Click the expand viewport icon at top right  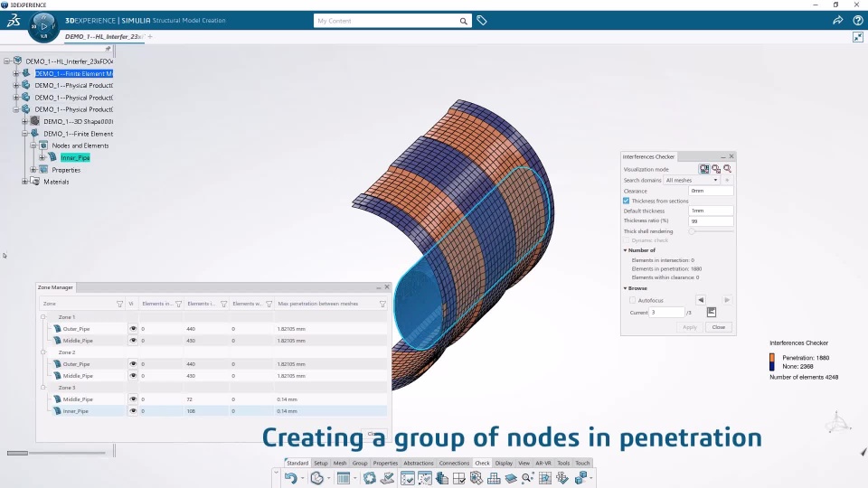[857, 37]
